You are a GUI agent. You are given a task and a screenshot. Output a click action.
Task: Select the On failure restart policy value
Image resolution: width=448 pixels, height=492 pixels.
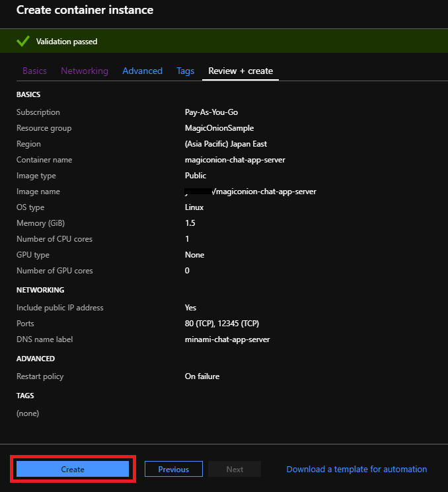tap(202, 376)
